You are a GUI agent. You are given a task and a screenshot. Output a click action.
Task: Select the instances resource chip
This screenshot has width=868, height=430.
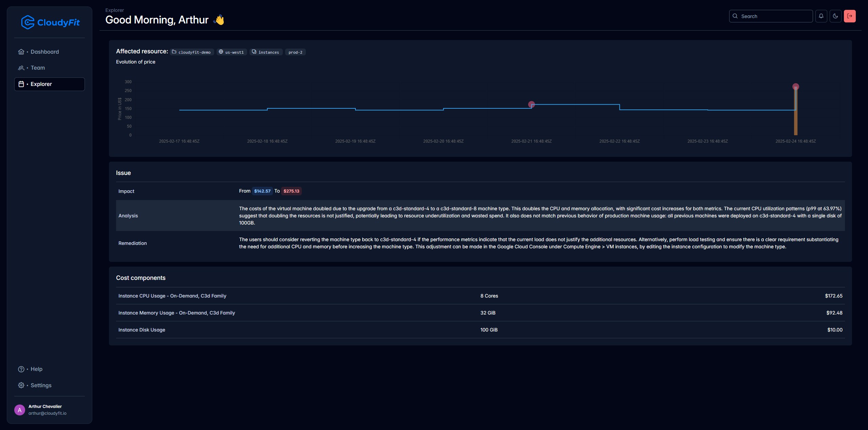(x=266, y=52)
